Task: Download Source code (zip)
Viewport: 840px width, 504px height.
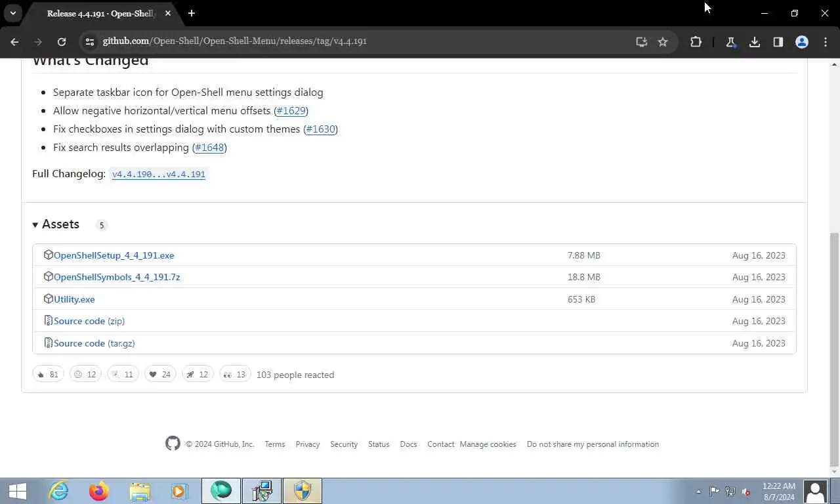Action: pyautogui.click(x=89, y=321)
